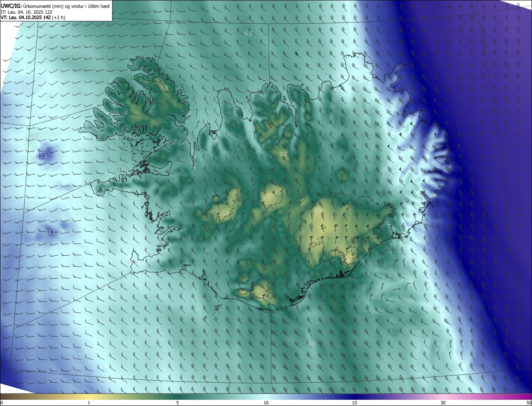Click the 'IT: Lau. 04. 10. 2025 12Z' line

coord(27,12)
